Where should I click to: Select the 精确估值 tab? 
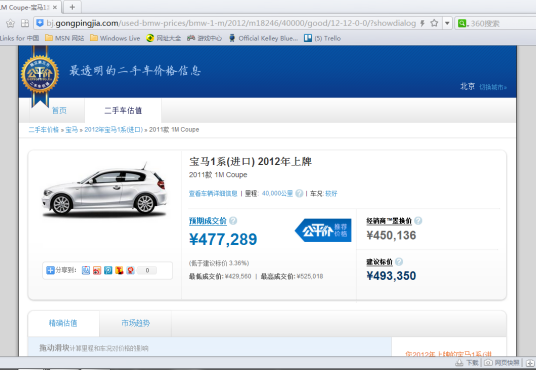click(x=63, y=323)
